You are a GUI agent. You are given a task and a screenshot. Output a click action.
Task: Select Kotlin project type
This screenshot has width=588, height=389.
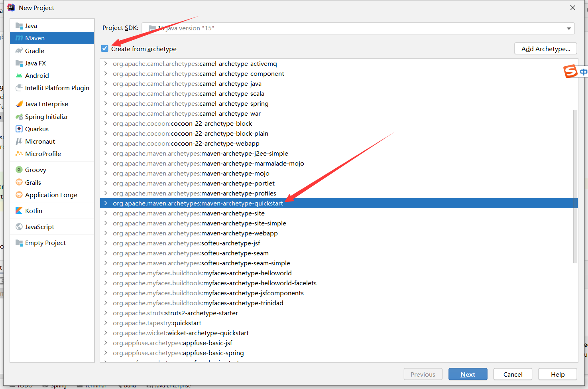click(x=52, y=211)
